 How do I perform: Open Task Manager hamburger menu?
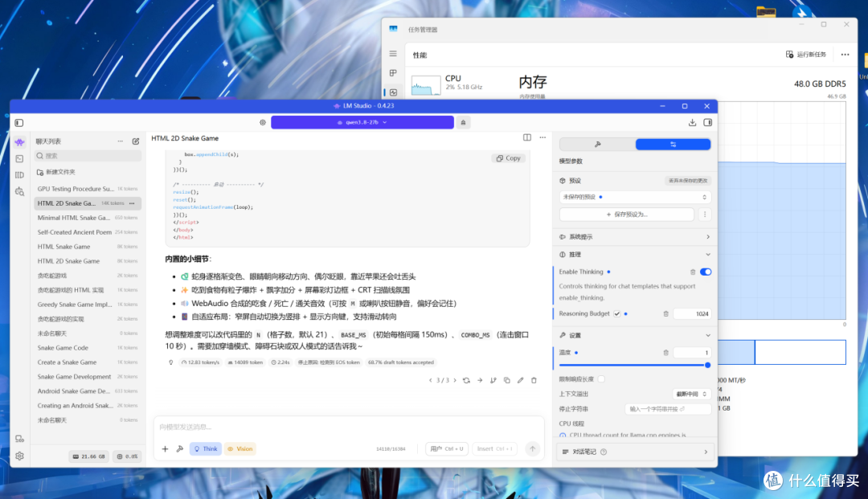tap(393, 54)
